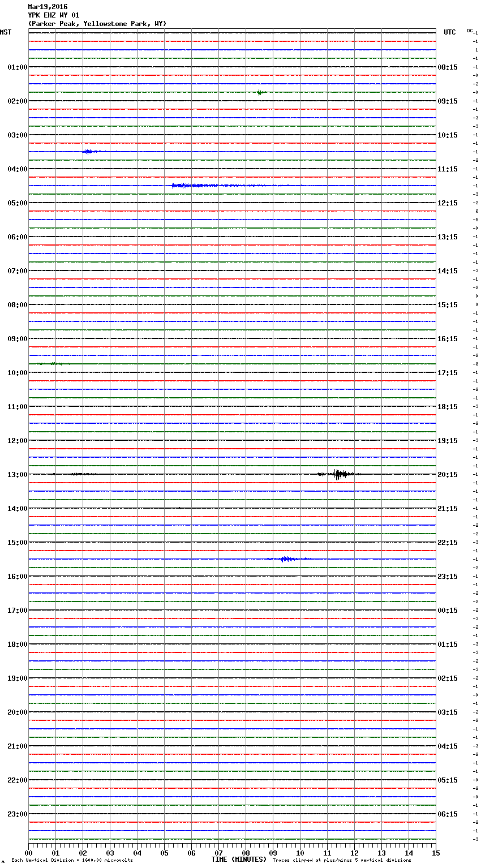The image size is (481, 868).
Task: Select the 15:00 MST row label
Action: point(18,543)
